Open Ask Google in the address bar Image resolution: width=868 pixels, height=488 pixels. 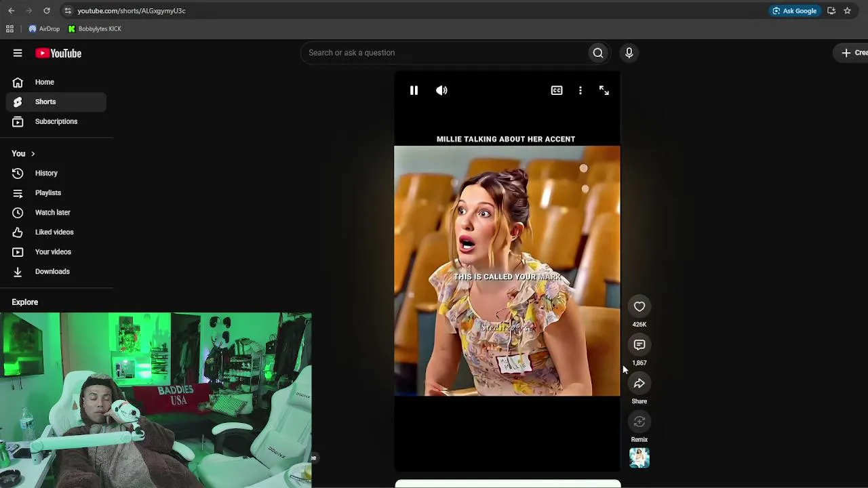click(x=794, y=11)
